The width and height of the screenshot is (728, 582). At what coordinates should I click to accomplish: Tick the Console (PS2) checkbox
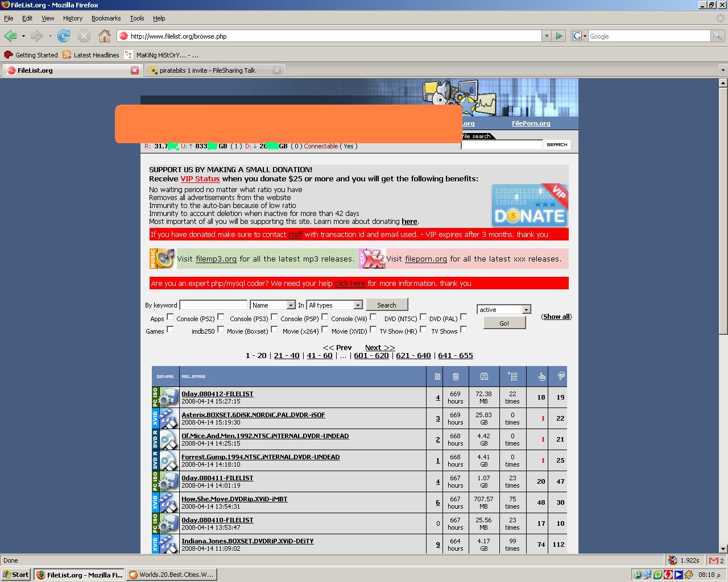coord(221,317)
